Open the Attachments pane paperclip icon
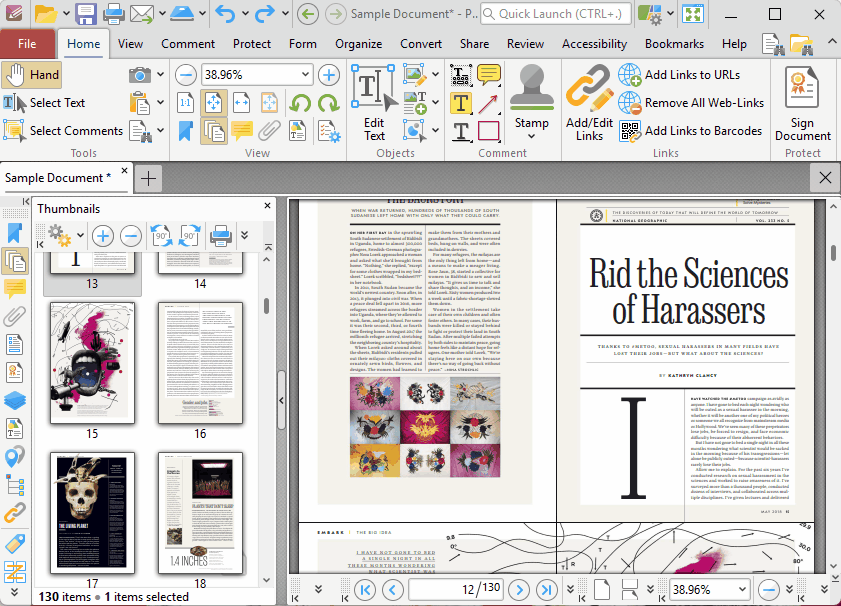Viewport: 841px width, 606px height. click(14, 317)
